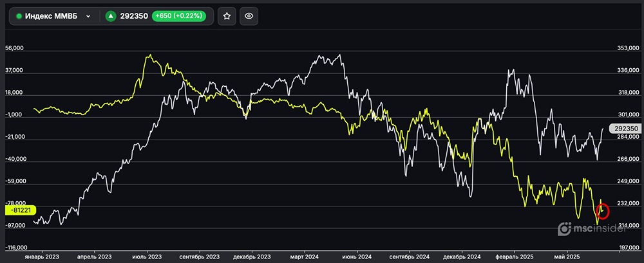This screenshot has width=644, height=263.
Task: Click the 197,000 right axis value
Action: [x=629, y=248]
